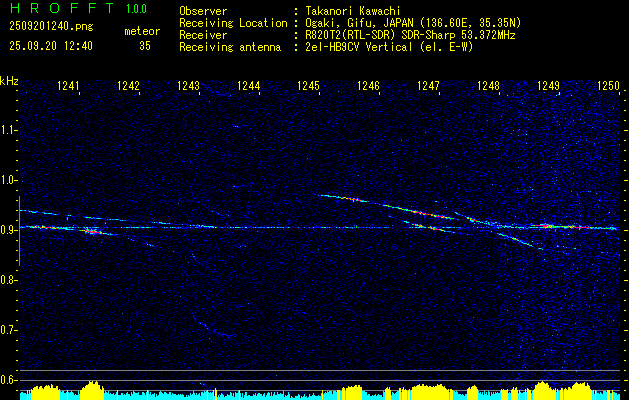Click the Receiving antenna label
The image size is (629, 400).
pyautogui.click(x=230, y=47)
